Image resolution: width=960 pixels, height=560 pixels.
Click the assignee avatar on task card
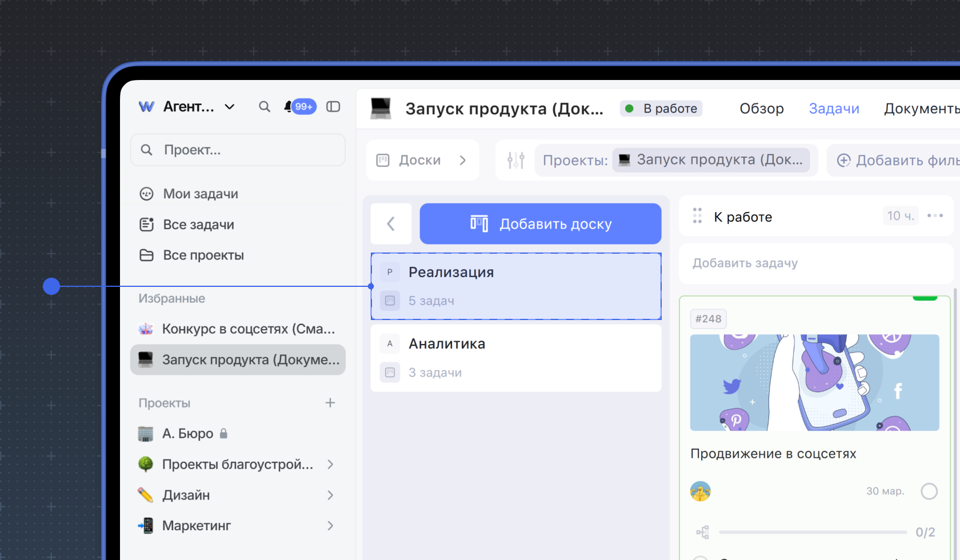tap(700, 491)
